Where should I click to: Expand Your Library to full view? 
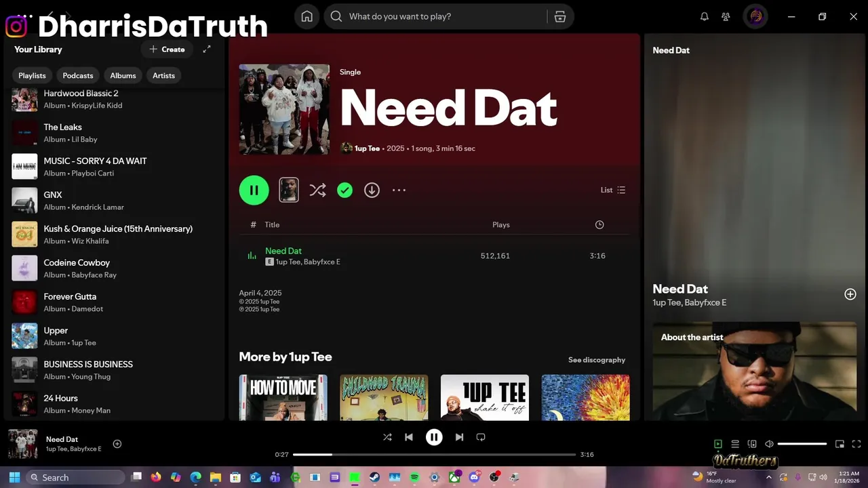[x=207, y=49]
